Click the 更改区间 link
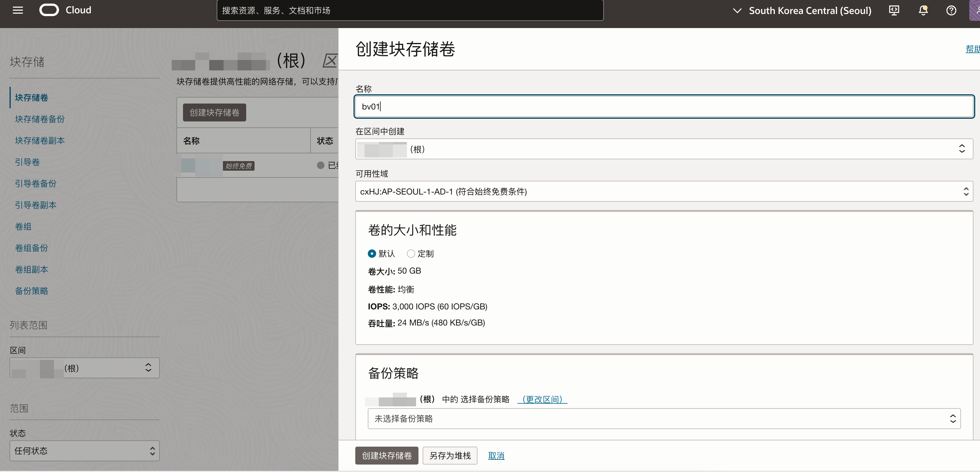Screen dimensions: 980x472 click(542, 399)
